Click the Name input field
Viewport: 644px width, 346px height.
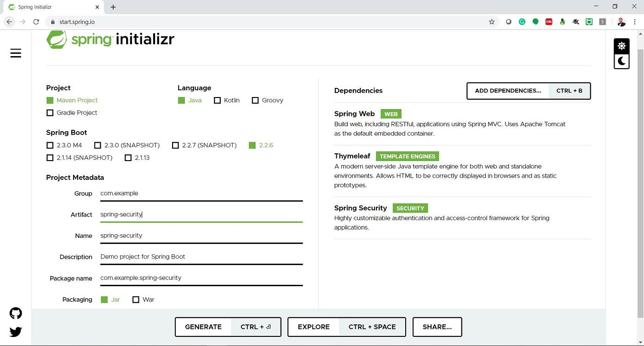pyautogui.click(x=201, y=236)
